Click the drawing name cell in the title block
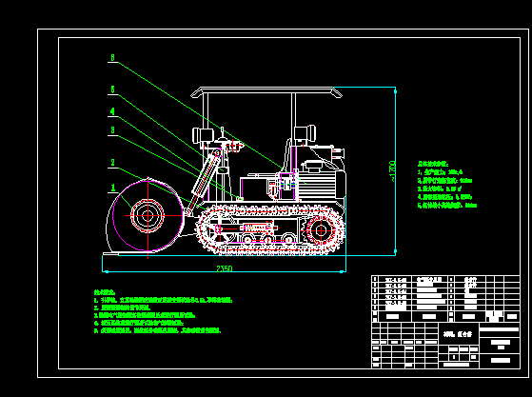This screenshot has width=532, height=397. (x=459, y=334)
